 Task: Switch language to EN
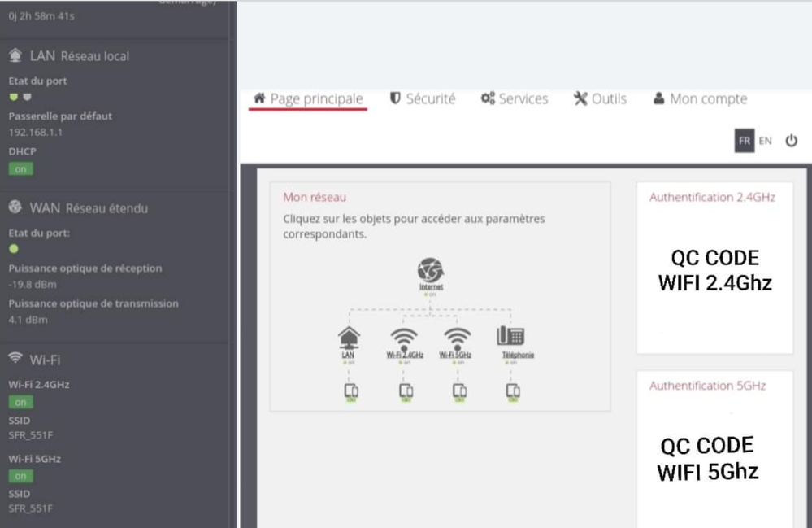coord(765,141)
